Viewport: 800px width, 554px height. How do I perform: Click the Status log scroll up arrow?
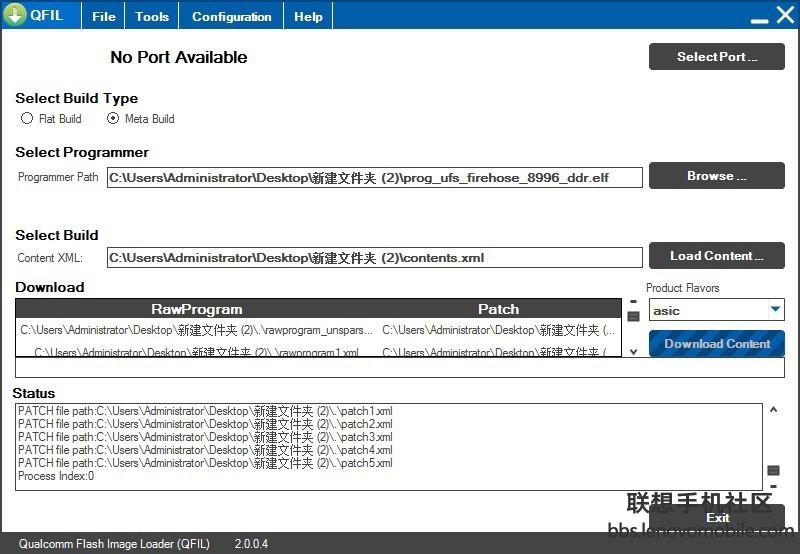[773, 409]
